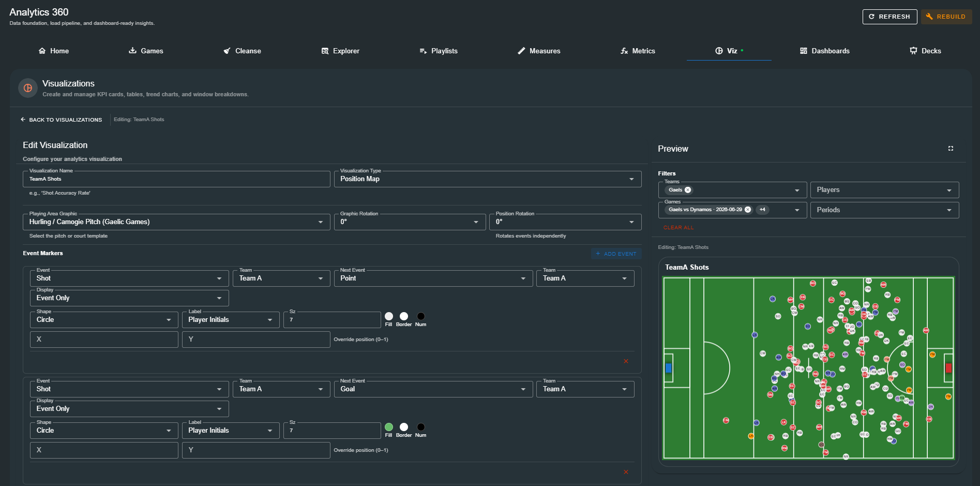Pick green Fill color for Goal marker
This screenshot has height=486, width=980.
click(389, 427)
